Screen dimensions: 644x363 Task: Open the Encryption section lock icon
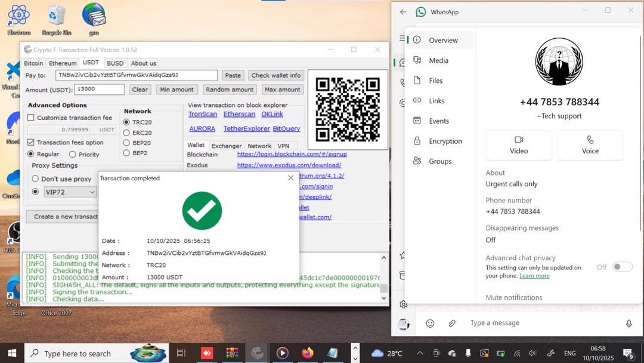(417, 141)
